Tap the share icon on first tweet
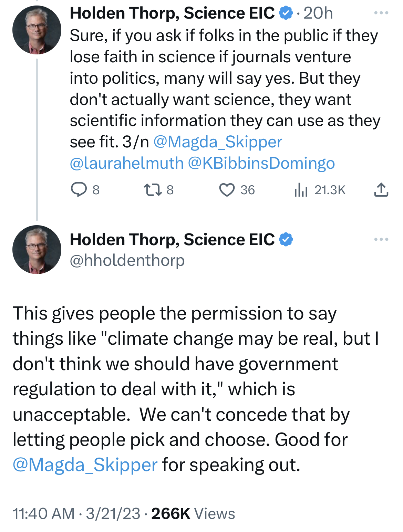 (x=381, y=190)
